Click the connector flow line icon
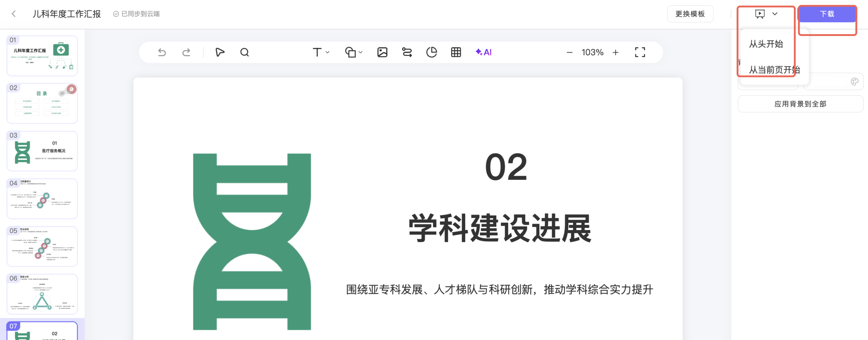The width and height of the screenshot is (868, 340). coord(407,52)
